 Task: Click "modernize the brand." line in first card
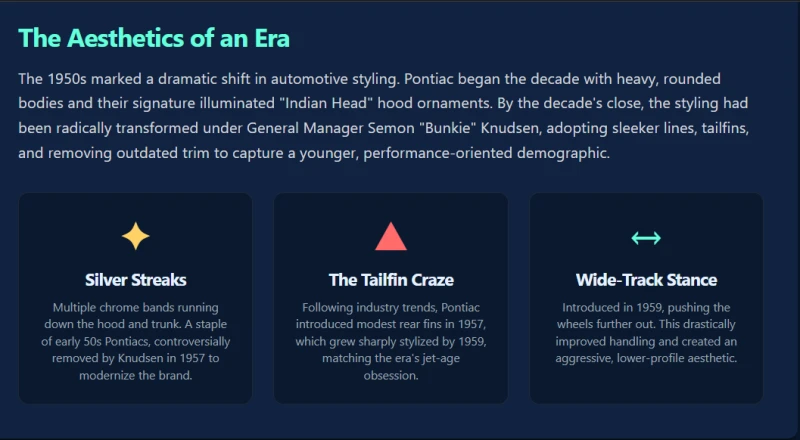coord(136,375)
